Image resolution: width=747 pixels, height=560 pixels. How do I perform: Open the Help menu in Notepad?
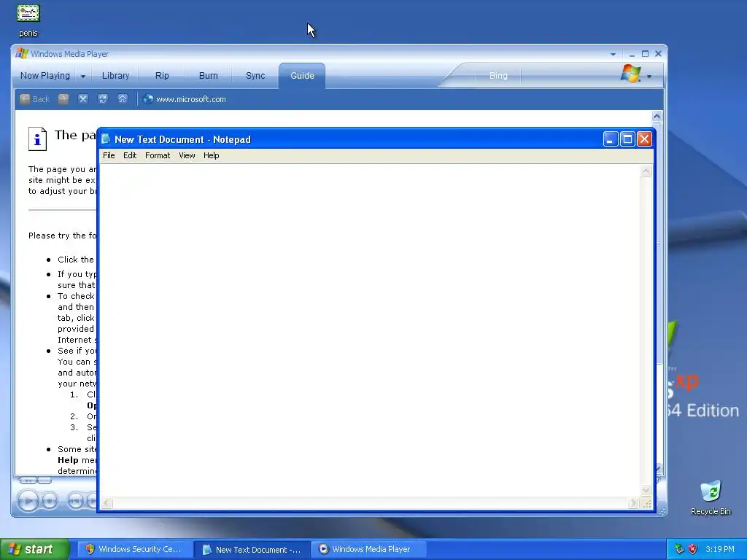211,155
